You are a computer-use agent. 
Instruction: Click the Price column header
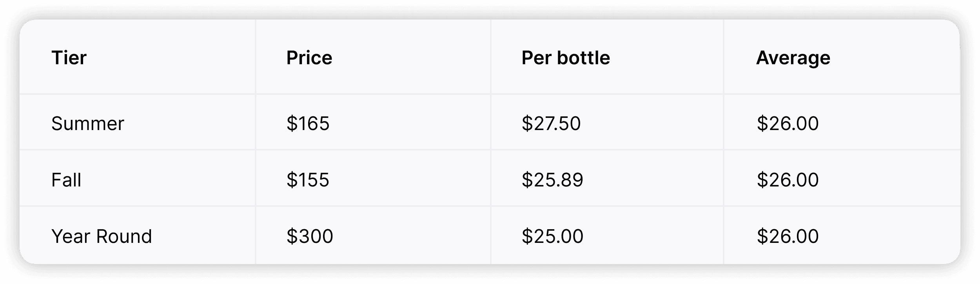(309, 58)
